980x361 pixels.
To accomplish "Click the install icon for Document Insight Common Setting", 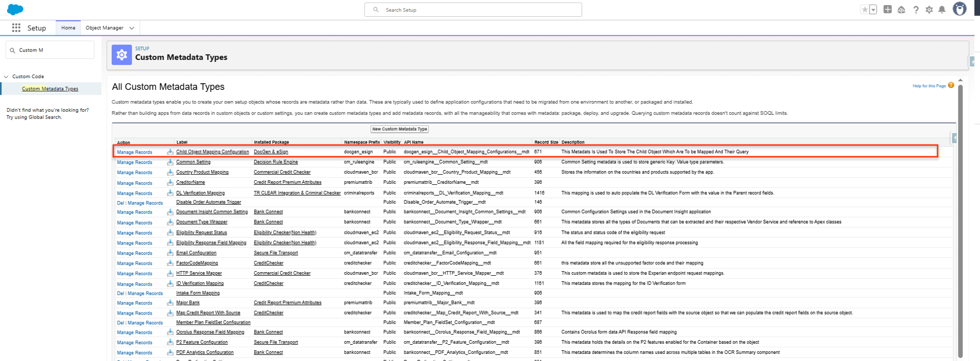I will [170, 211].
